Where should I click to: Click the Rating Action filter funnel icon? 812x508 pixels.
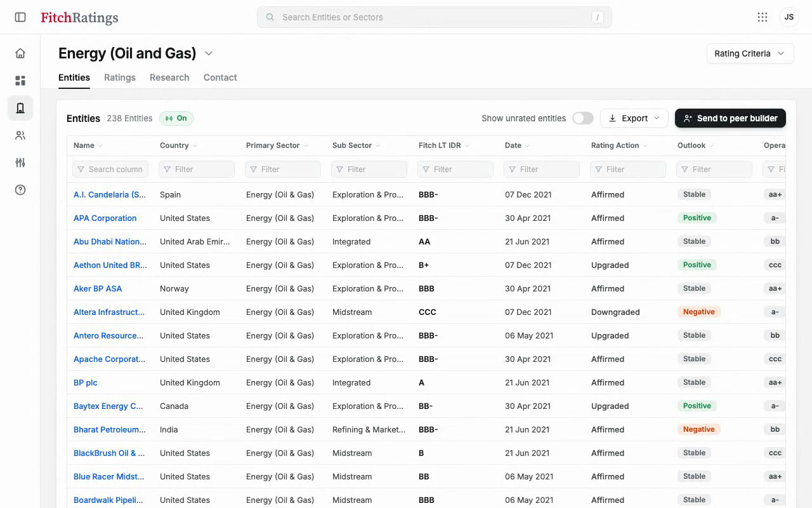598,170
